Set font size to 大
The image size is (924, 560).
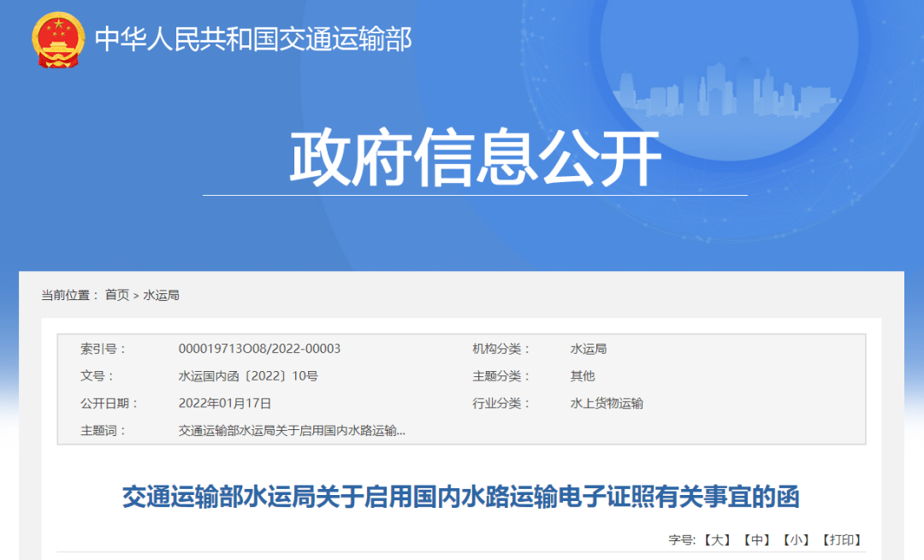(717, 540)
